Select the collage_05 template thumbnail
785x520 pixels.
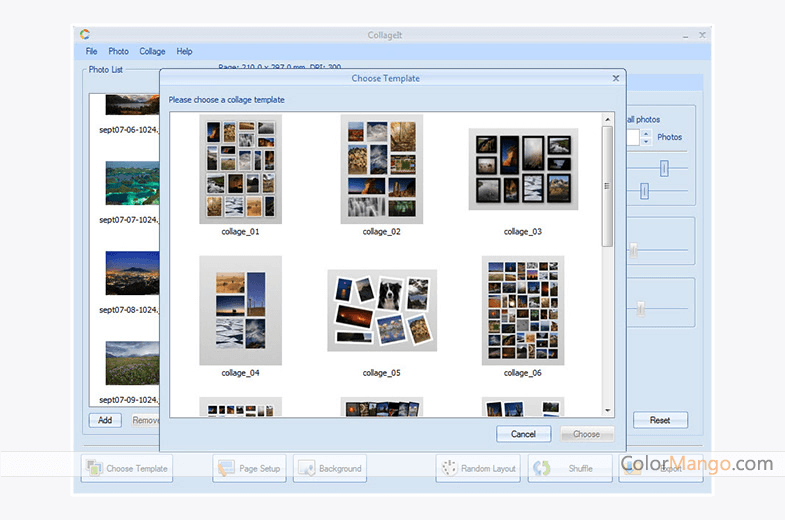pos(381,310)
